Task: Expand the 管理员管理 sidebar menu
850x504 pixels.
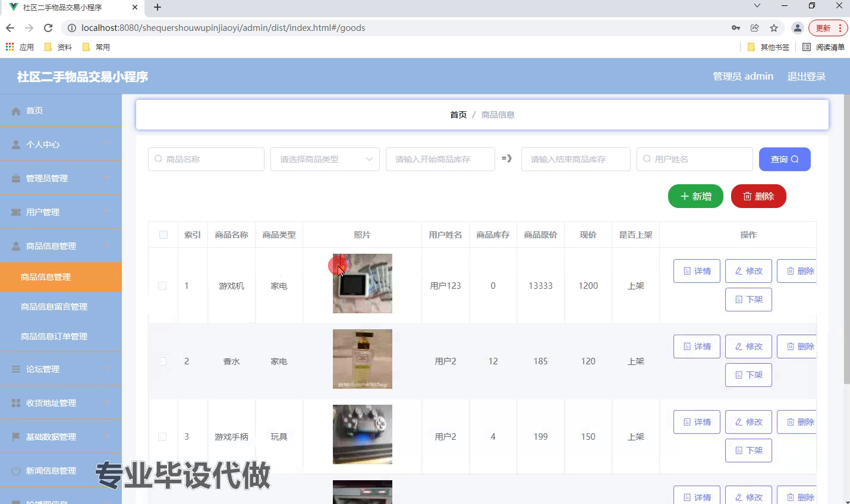Action: tap(61, 178)
